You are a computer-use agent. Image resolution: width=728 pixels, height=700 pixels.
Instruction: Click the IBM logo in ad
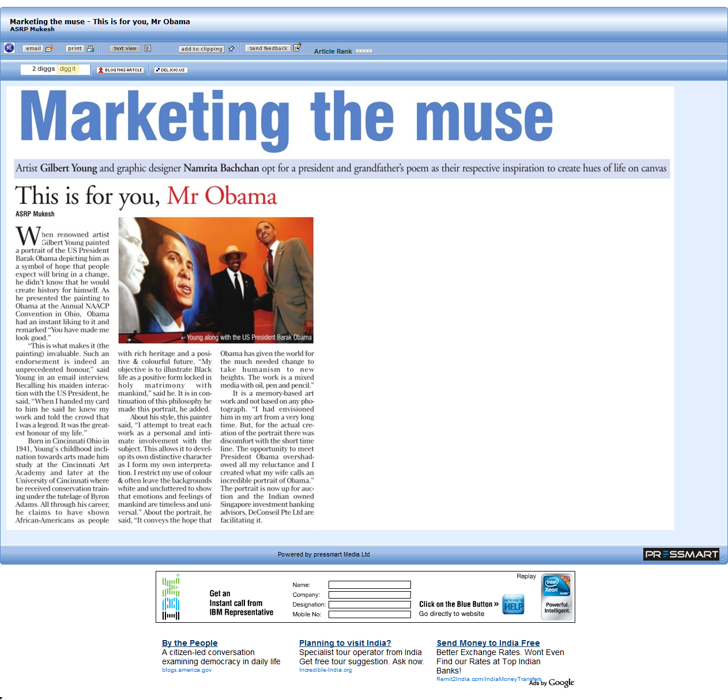[x=171, y=597]
